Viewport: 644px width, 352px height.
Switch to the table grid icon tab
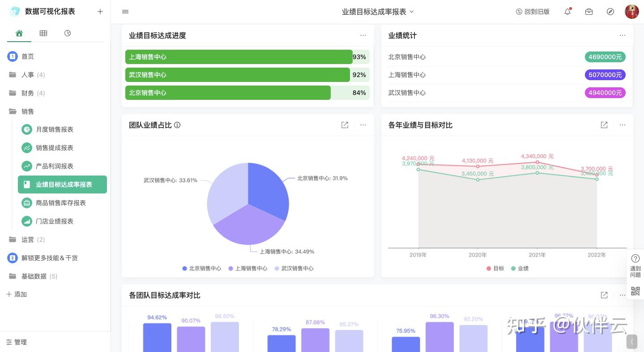coord(43,33)
